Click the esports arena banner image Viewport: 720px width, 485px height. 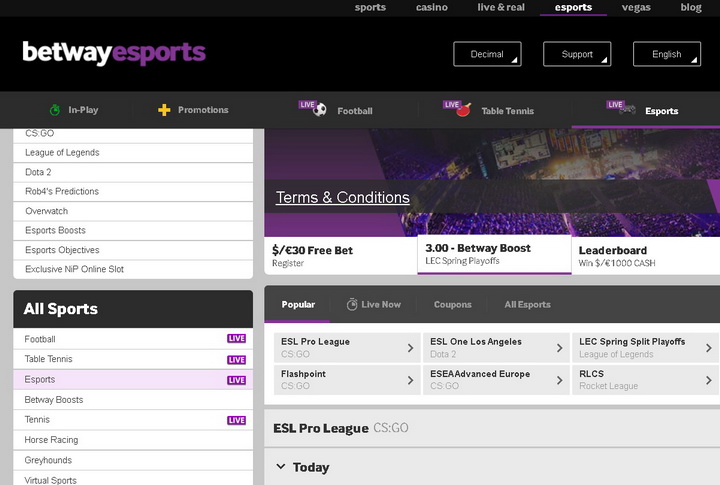click(x=492, y=182)
